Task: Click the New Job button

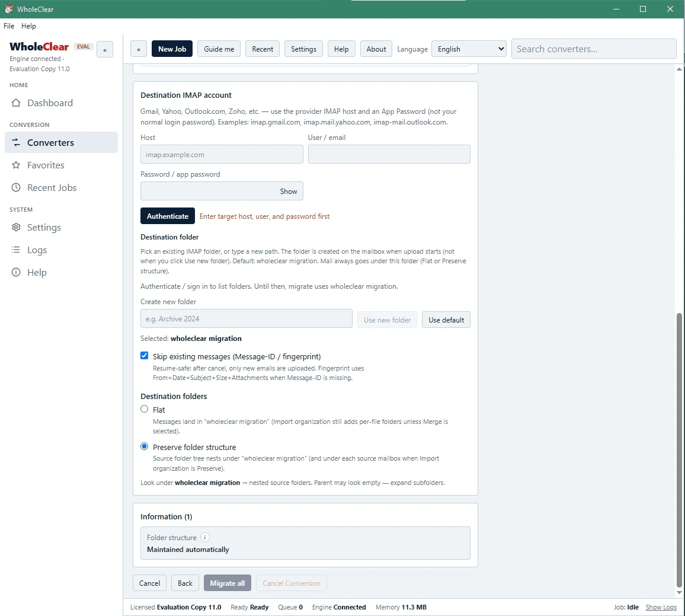Action: click(172, 49)
